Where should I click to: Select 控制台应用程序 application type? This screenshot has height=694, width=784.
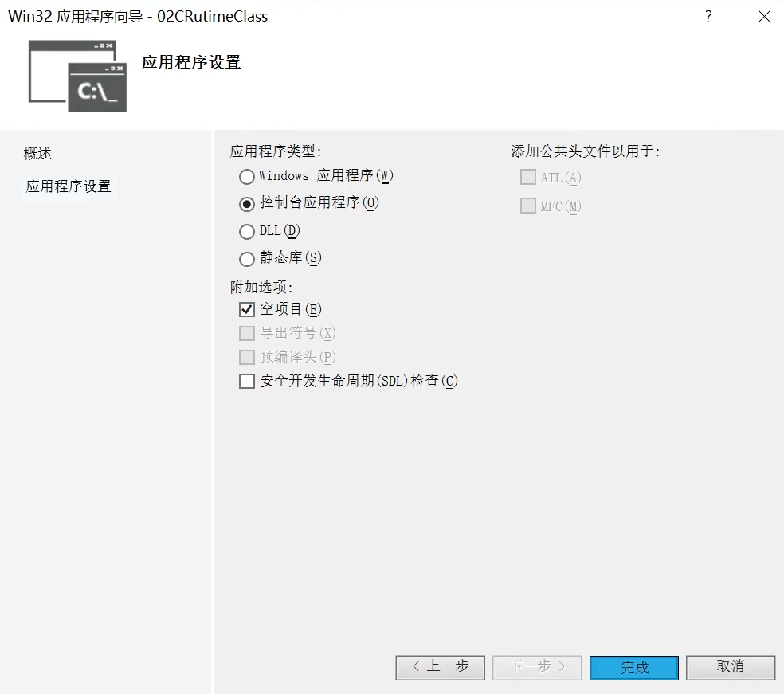click(246, 203)
